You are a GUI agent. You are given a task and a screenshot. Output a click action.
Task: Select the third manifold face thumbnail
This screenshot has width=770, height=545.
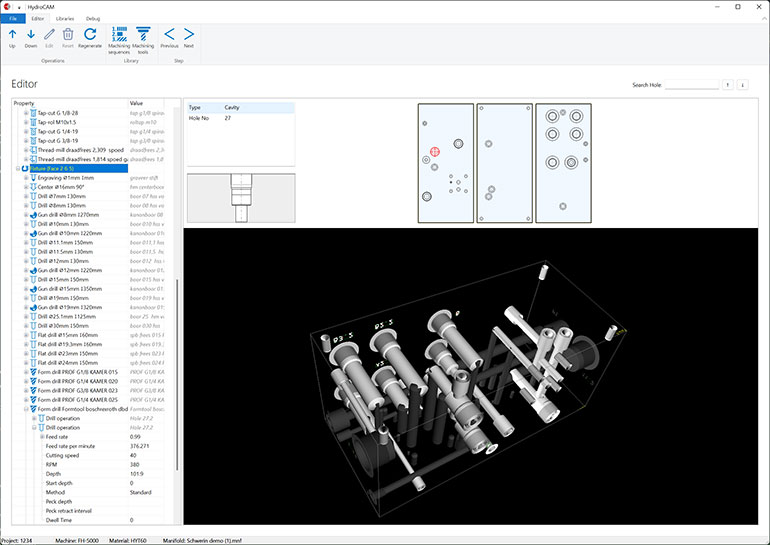[563, 163]
